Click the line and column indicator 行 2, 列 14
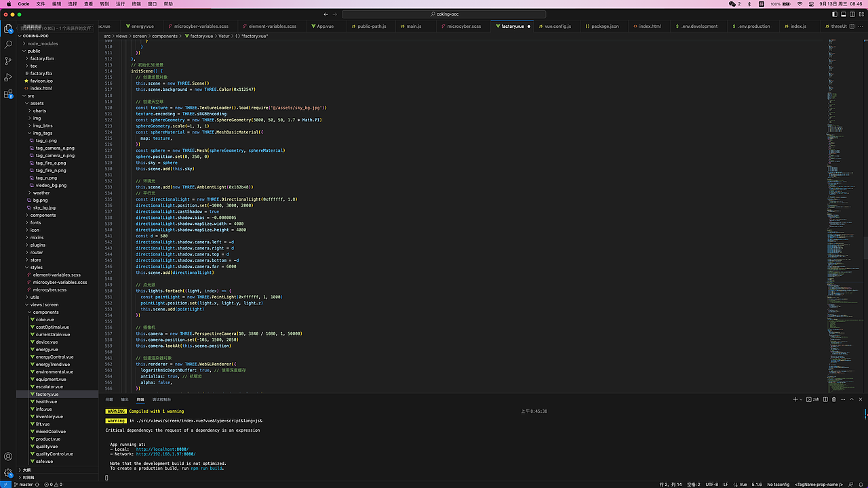868x488 pixels. [x=671, y=485]
